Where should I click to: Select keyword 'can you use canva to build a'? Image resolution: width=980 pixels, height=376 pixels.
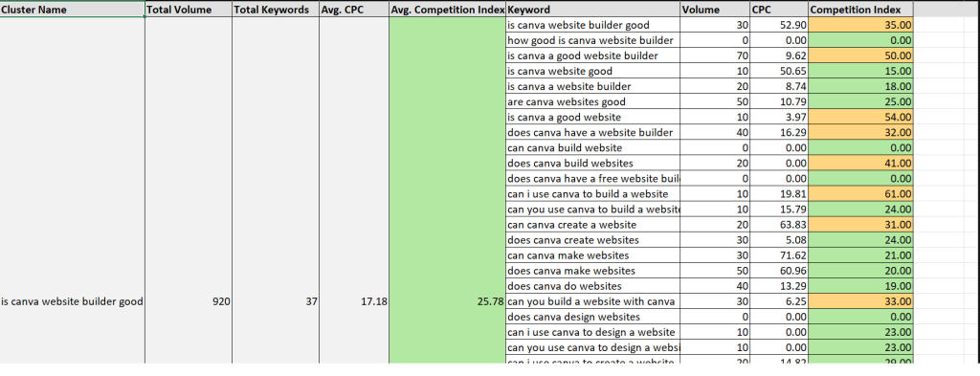point(592,210)
